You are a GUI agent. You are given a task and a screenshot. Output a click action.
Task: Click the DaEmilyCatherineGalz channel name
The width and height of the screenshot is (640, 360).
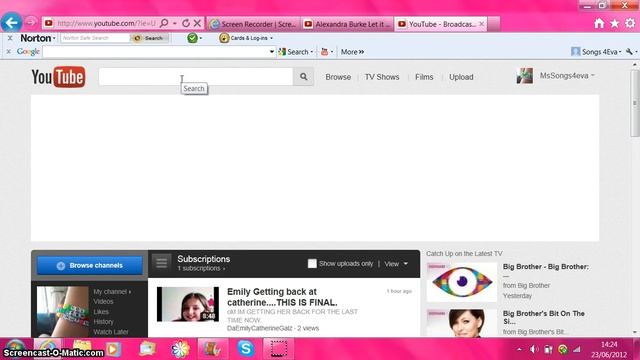click(x=260, y=328)
